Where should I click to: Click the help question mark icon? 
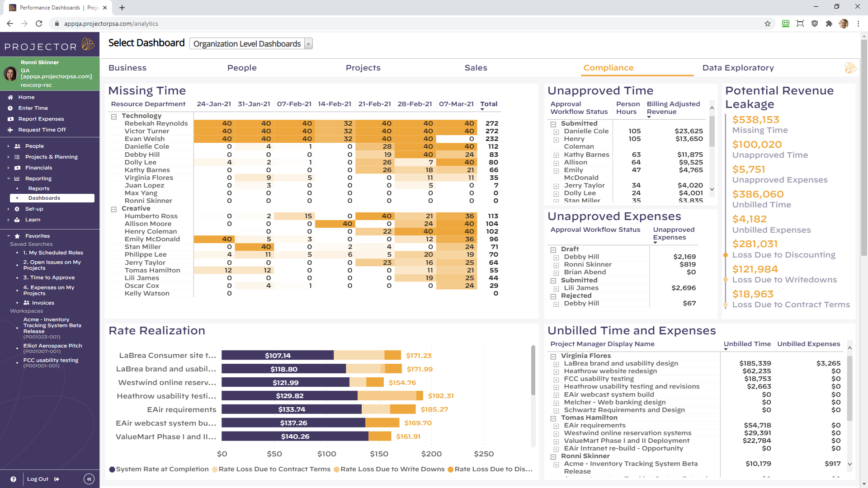pos(14,479)
